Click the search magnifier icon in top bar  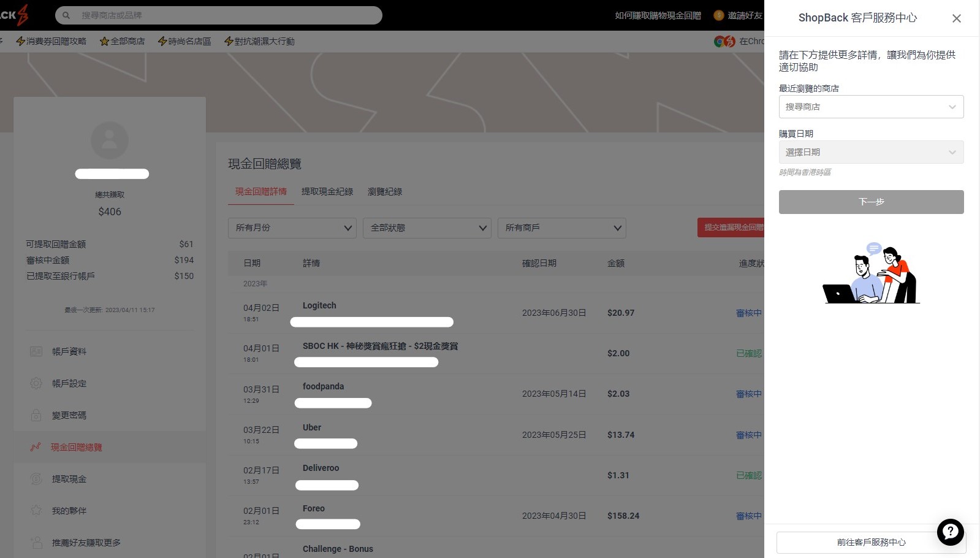pyautogui.click(x=66, y=15)
